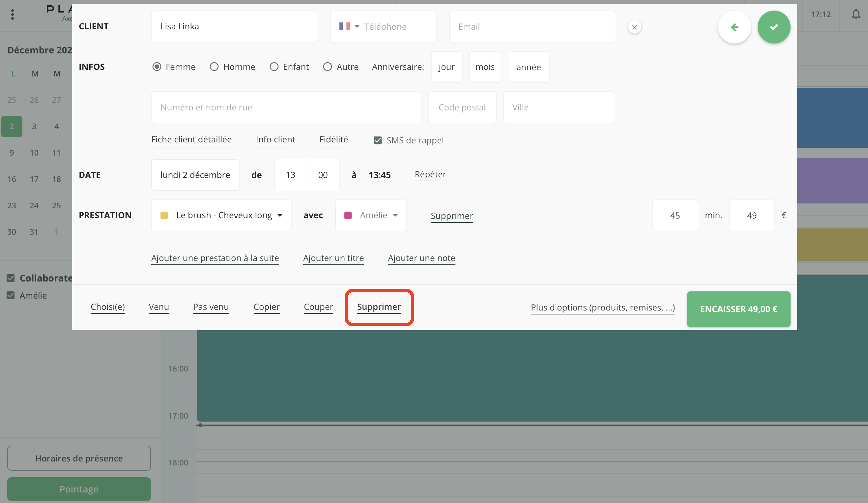This screenshot has width=868, height=503.
Task: Clear the client with the X icon
Action: tap(634, 27)
